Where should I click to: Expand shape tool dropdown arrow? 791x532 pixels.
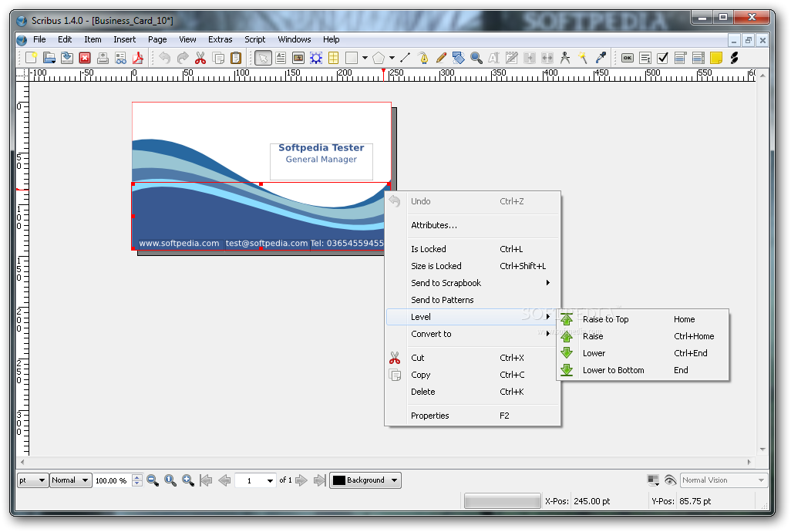coord(365,58)
